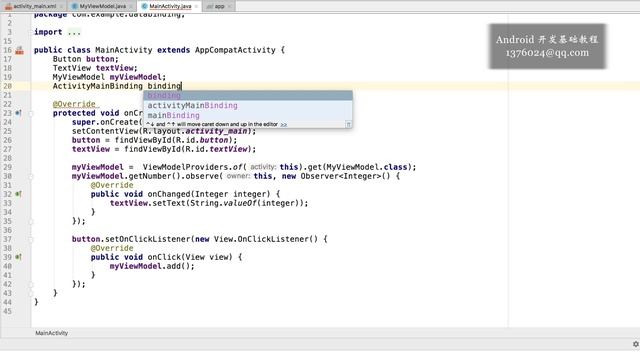Choose the 'mainBinding' completion suggestion
This screenshot has height=360, width=640.
point(248,116)
